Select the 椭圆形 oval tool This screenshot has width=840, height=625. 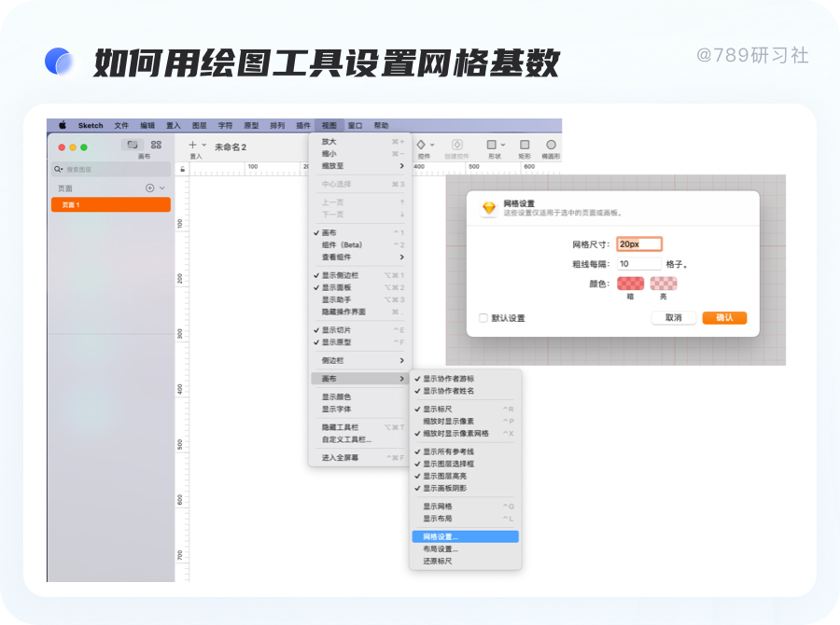pos(551,146)
